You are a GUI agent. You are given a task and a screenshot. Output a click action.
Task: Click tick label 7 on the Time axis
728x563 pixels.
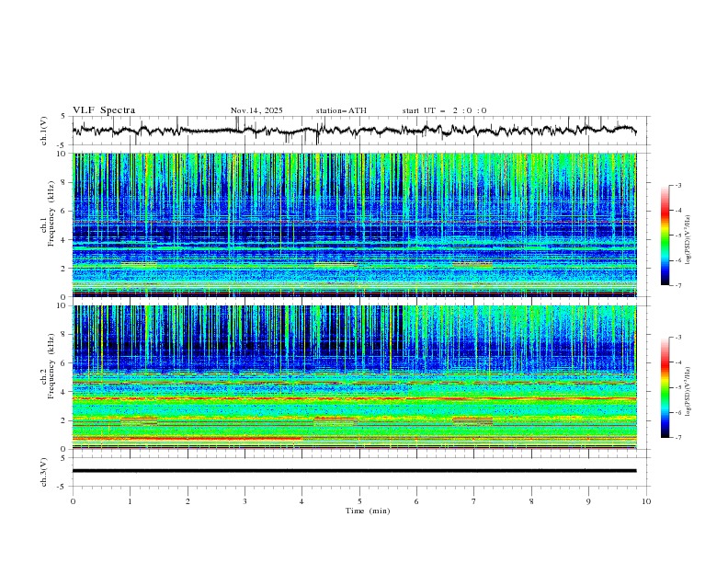coord(474,501)
